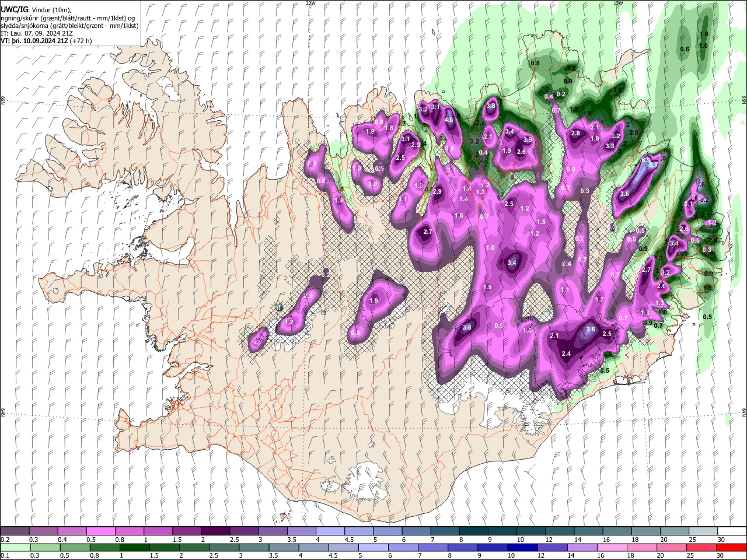Select the 'IT: Lau. 07. 09. 2024 21Z' line
Viewport: 747px width, 560px height.
pyautogui.click(x=36, y=34)
